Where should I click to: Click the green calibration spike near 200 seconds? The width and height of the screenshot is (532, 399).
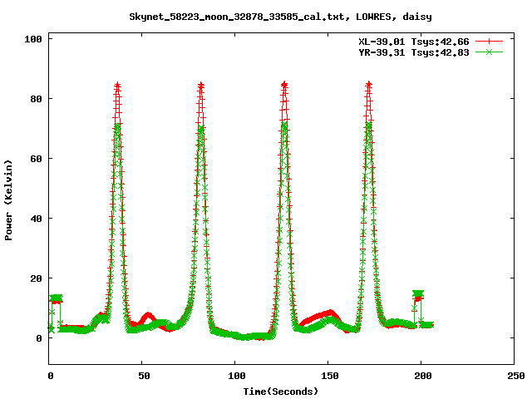[418, 293]
